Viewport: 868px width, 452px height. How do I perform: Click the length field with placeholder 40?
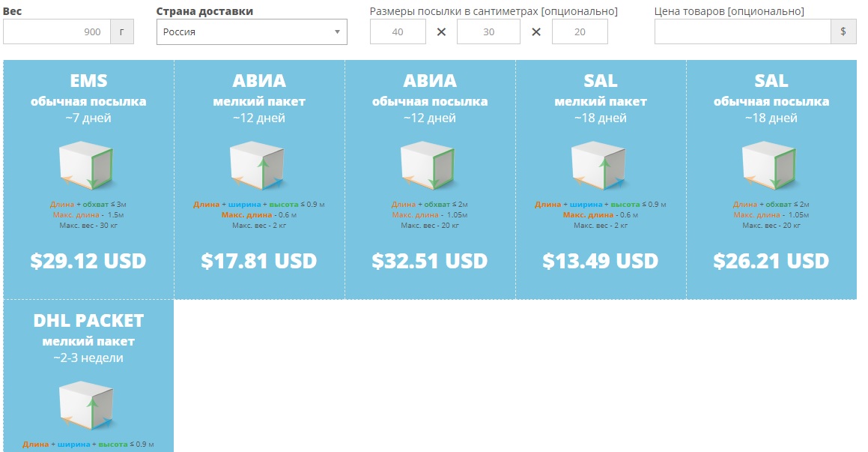(x=398, y=31)
